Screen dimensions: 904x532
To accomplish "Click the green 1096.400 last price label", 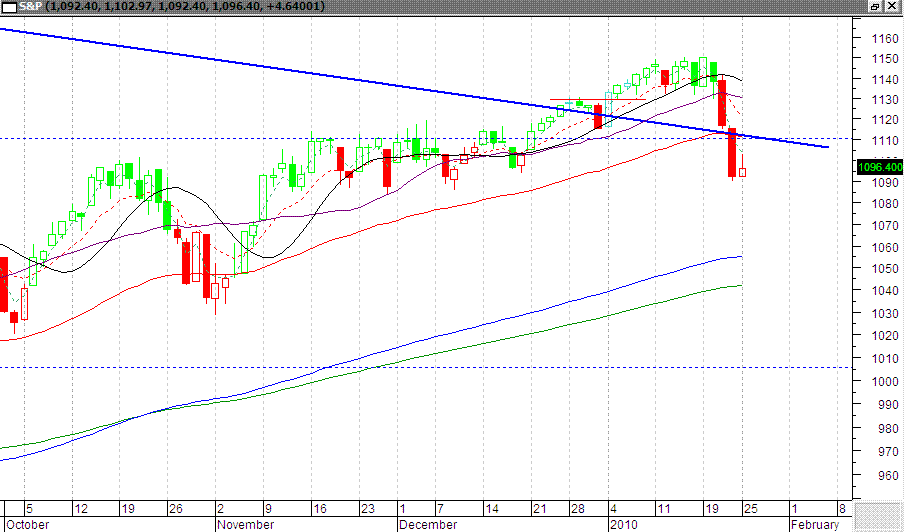I will pos(880,167).
